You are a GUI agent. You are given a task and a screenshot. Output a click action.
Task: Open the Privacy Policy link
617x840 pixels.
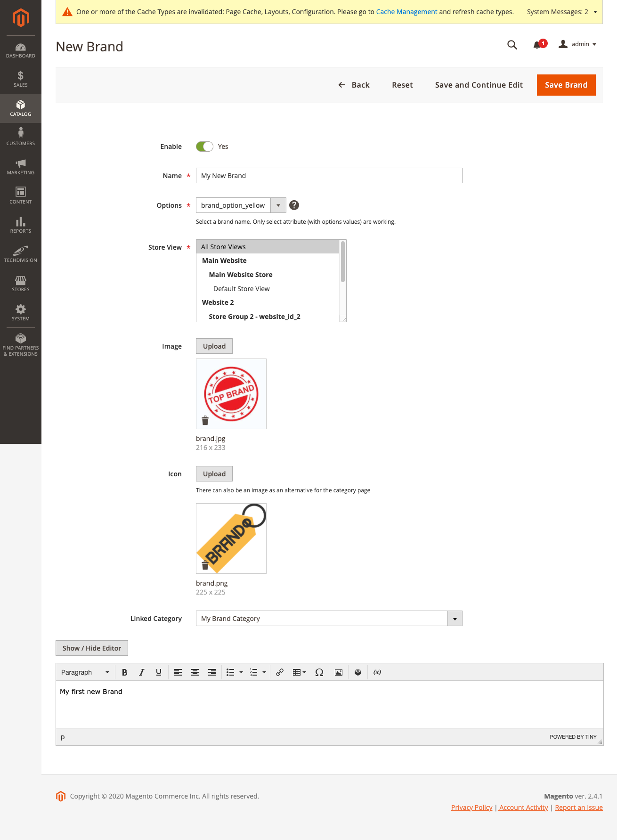point(471,807)
